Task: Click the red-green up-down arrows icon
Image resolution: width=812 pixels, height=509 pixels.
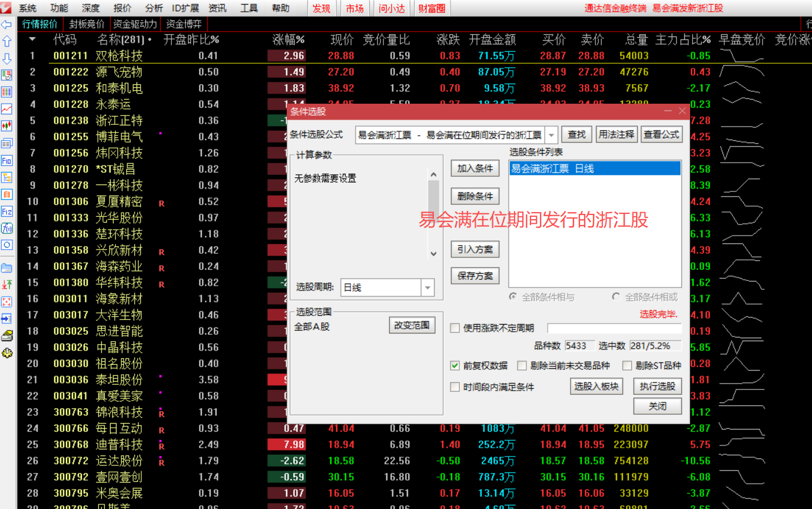Action: click(6, 285)
